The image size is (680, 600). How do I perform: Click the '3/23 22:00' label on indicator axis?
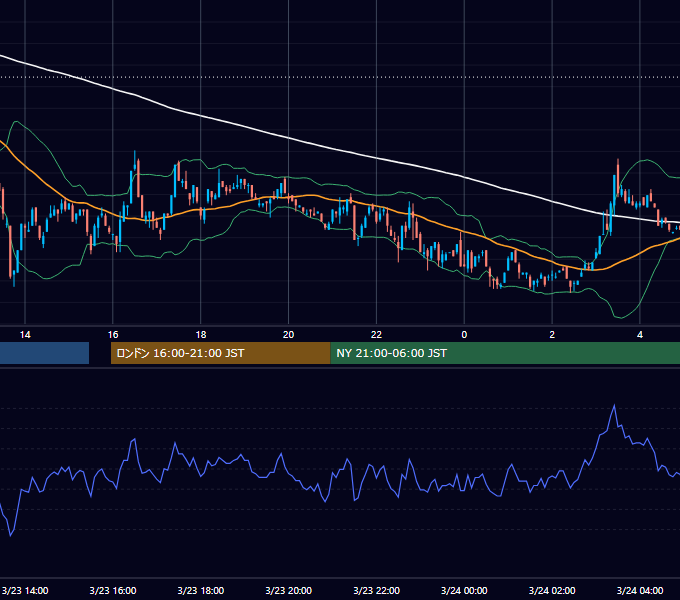pyautogui.click(x=376, y=590)
